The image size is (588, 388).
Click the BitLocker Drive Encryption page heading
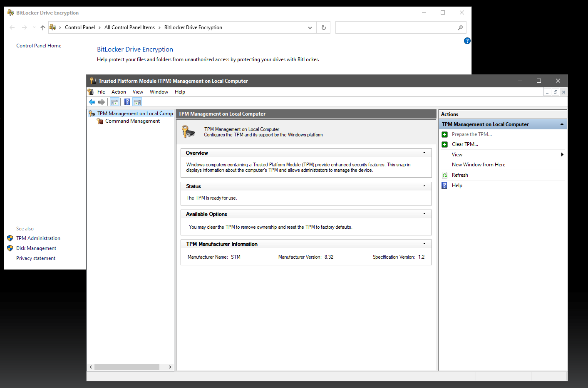tap(135, 49)
